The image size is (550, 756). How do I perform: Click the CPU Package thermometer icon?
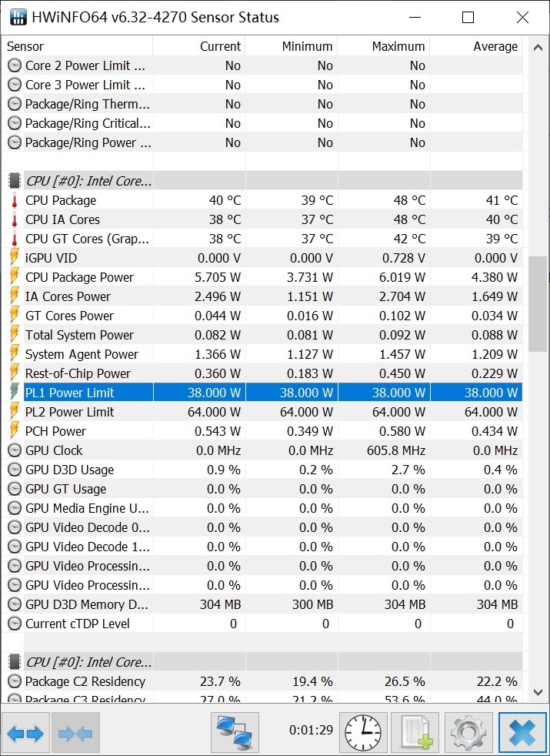14,200
